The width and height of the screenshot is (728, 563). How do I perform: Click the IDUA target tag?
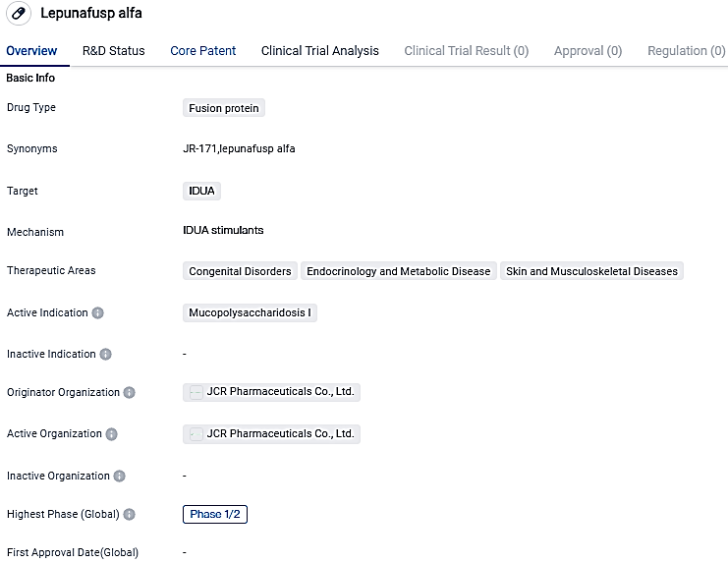(201, 191)
